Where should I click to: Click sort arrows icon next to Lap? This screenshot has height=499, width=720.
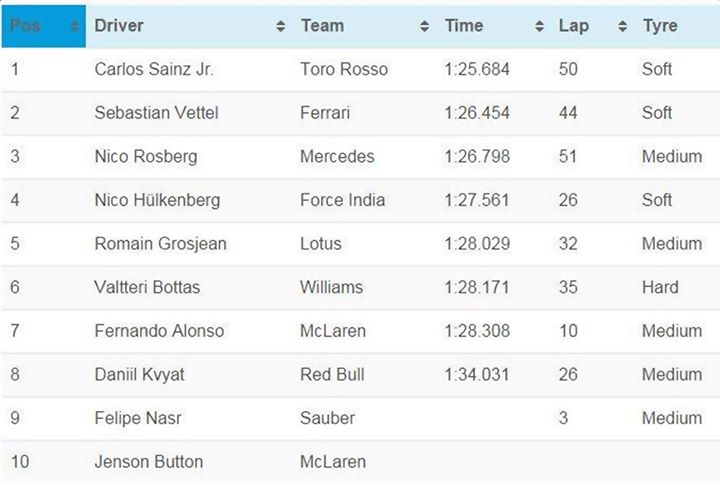(x=622, y=27)
